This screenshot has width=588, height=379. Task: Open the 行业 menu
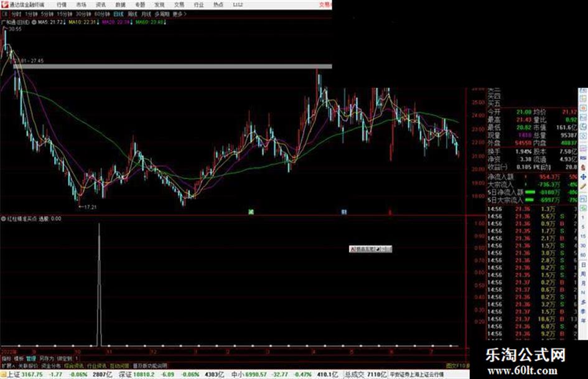tap(198, 4)
